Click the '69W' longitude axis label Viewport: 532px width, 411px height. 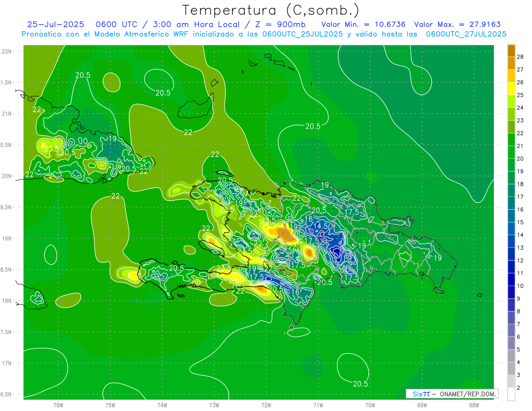422,405
